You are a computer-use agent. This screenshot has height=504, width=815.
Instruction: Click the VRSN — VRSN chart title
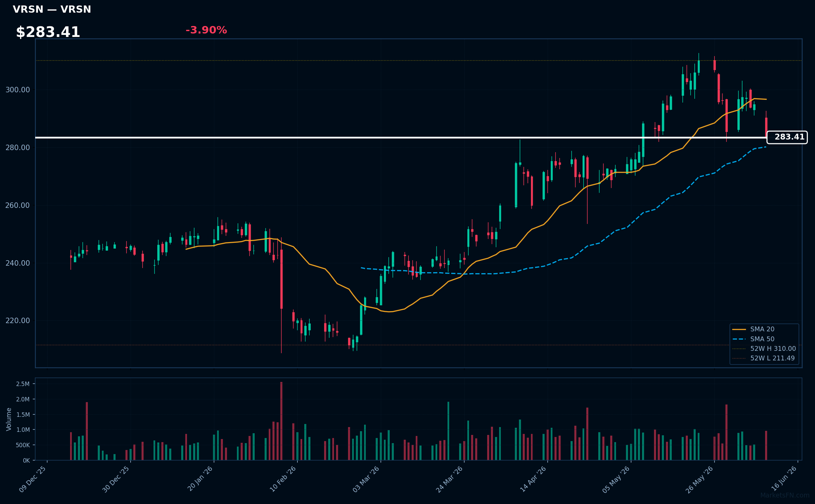click(52, 9)
